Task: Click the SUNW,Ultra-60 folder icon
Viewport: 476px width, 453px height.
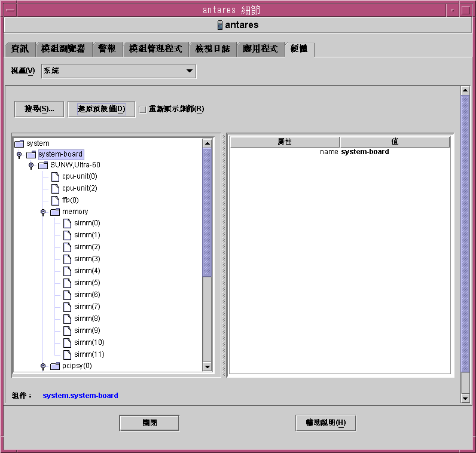Action: coord(43,165)
